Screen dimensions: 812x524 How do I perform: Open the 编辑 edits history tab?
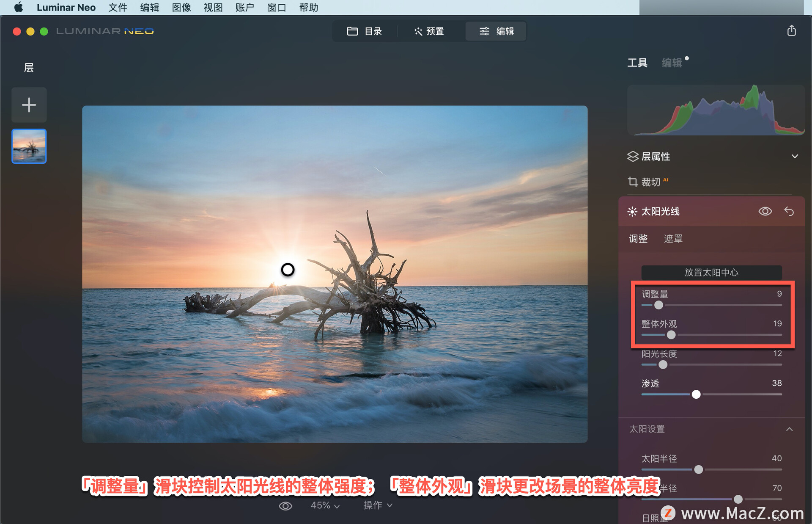tap(672, 63)
